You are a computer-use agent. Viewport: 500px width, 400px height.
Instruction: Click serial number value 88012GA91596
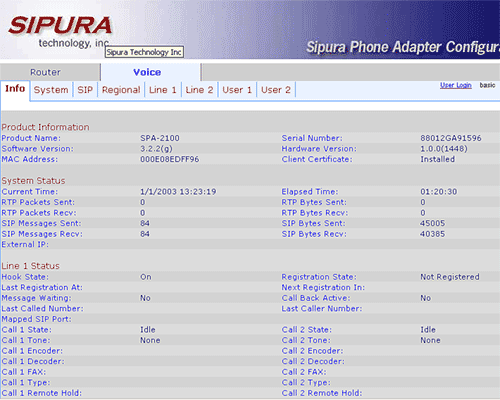[x=451, y=138]
